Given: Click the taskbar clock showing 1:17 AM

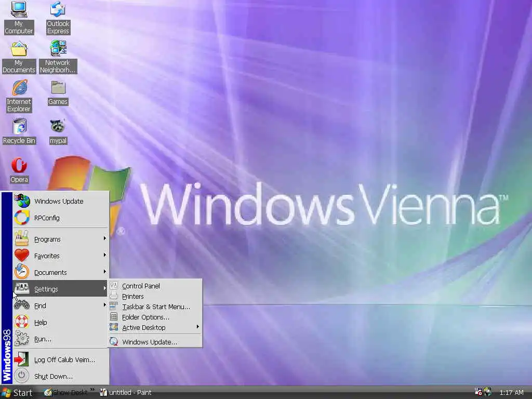Looking at the screenshot, I should coord(511,393).
